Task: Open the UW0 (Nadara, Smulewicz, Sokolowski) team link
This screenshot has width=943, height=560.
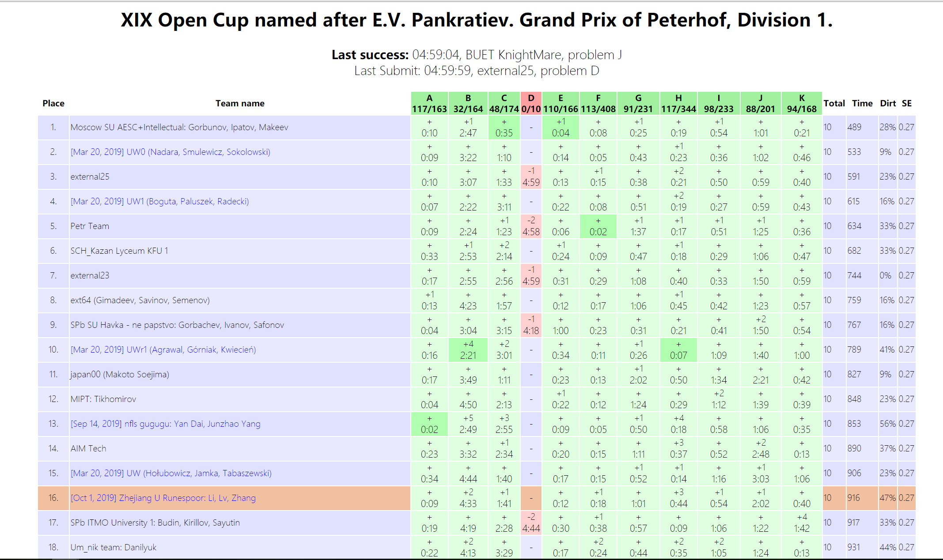Action: pos(170,152)
